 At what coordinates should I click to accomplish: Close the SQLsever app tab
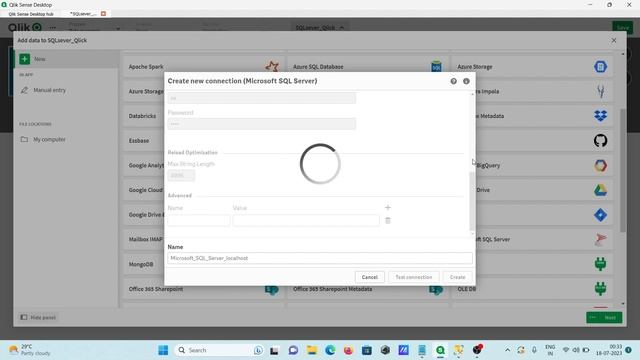(x=103, y=14)
